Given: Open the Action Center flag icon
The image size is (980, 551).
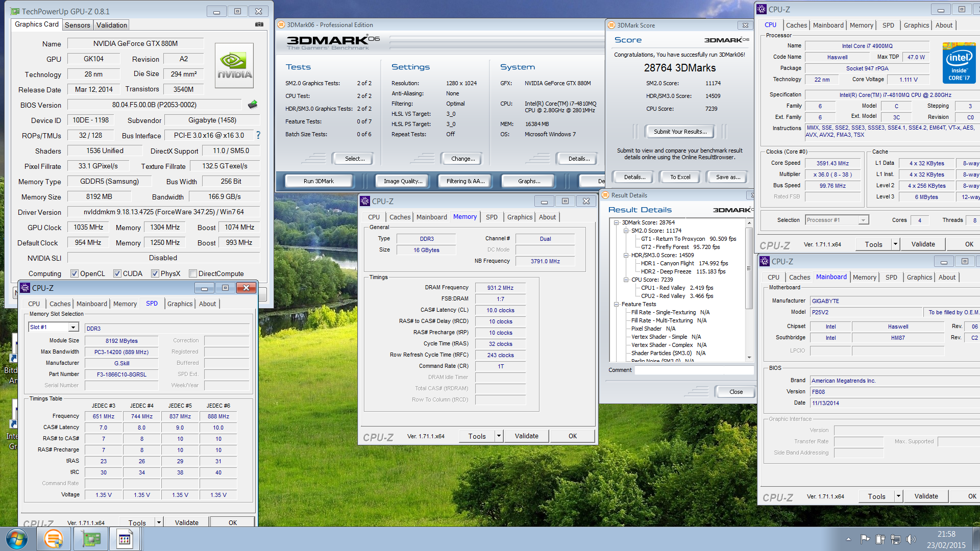Looking at the screenshot, I should (865, 539).
